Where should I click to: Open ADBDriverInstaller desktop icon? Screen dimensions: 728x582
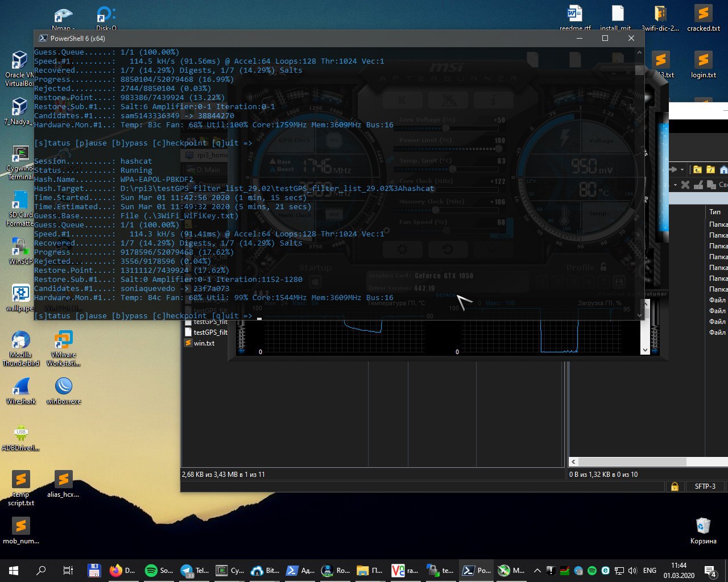click(x=21, y=438)
